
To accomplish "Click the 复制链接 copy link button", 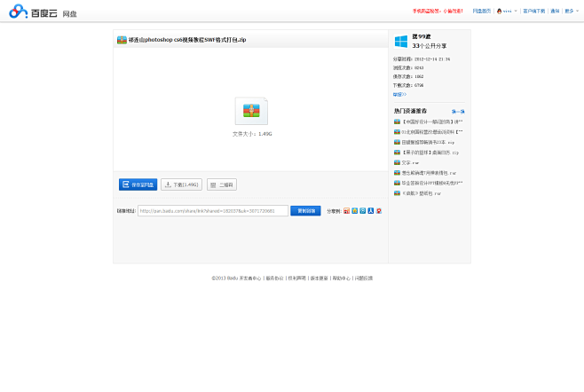I will 305,211.
